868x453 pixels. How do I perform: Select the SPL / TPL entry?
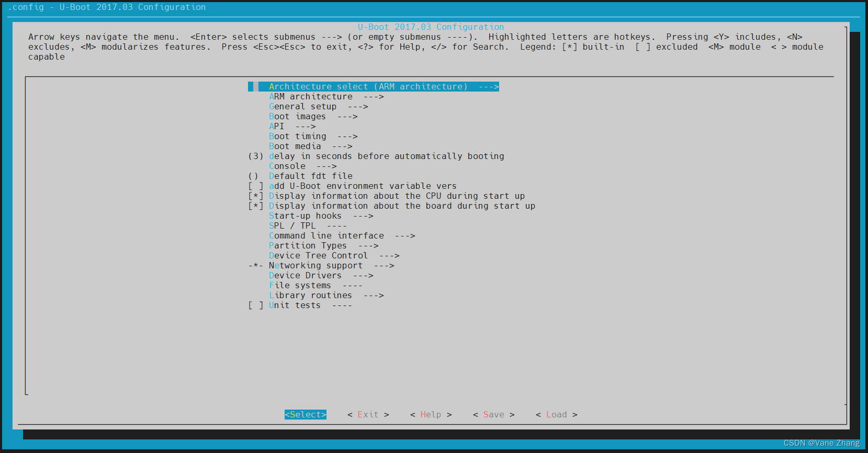pos(308,225)
